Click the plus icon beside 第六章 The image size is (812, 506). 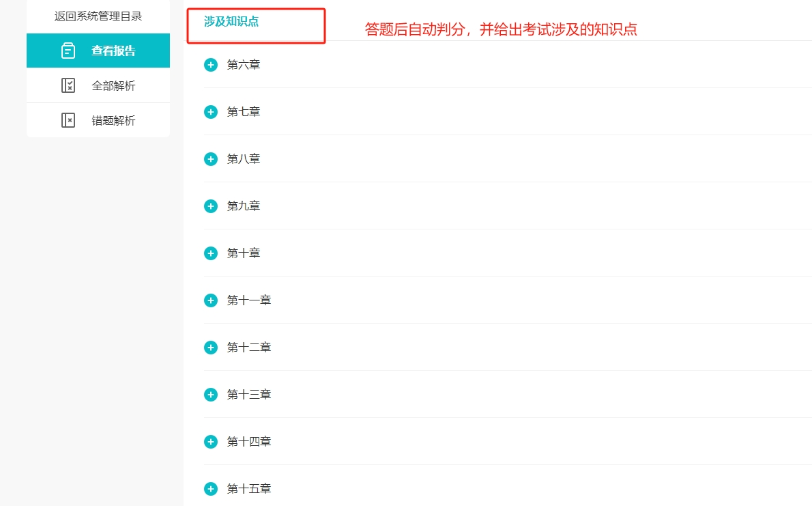pyautogui.click(x=210, y=64)
